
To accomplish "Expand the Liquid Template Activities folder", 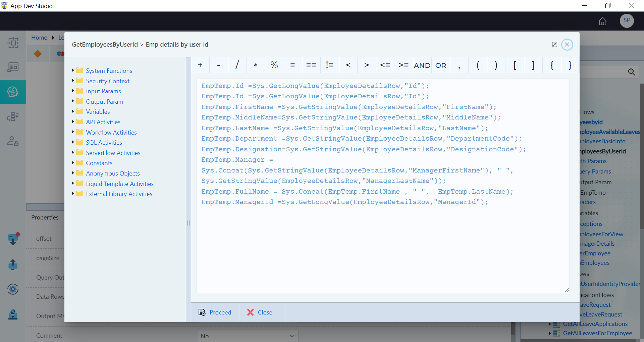I will pyautogui.click(x=73, y=184).
